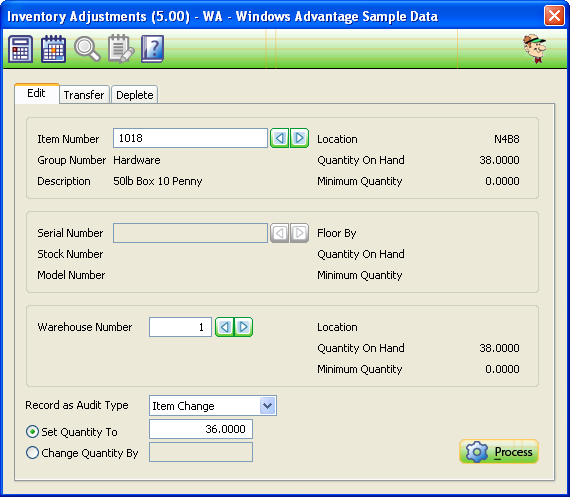Viewport: 570px width, 497px height.
Task: Open the calendar toolbar icon
Action: tap(53, 49)
